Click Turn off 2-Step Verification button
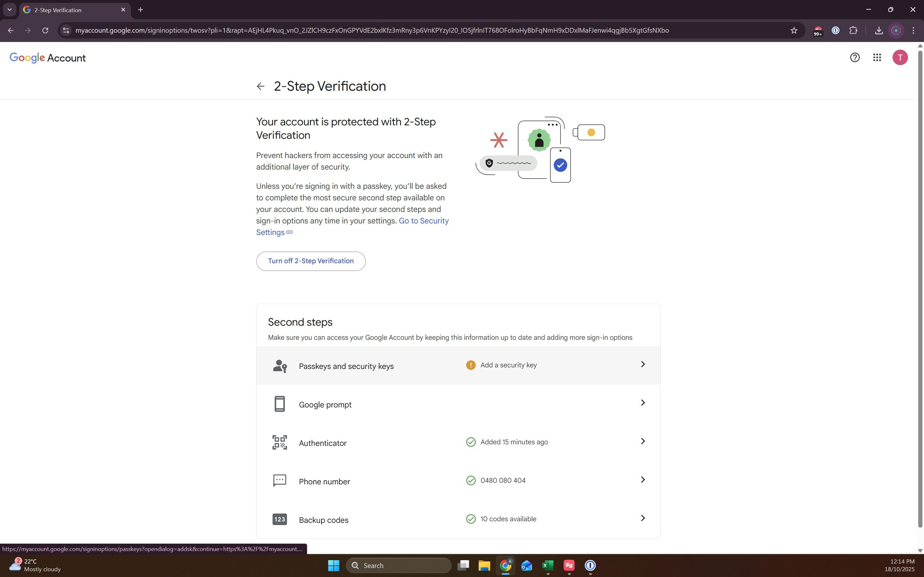The width and height of the screenshot is (924, 577). (311, 261)
